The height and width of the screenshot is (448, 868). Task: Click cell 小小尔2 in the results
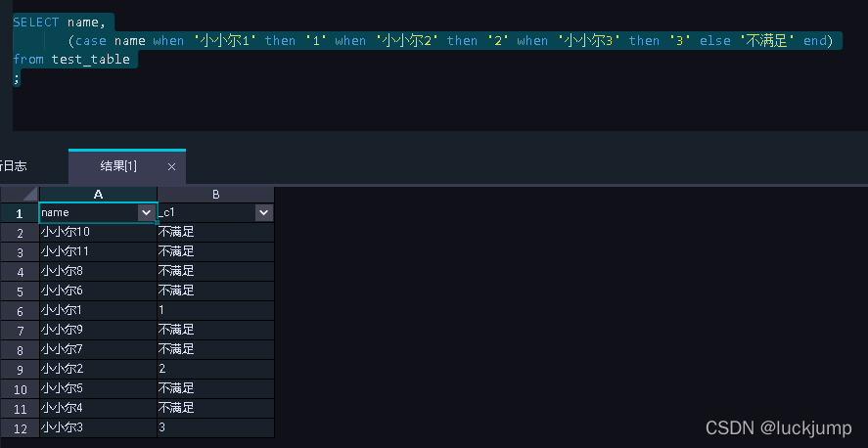click(99, 370)
